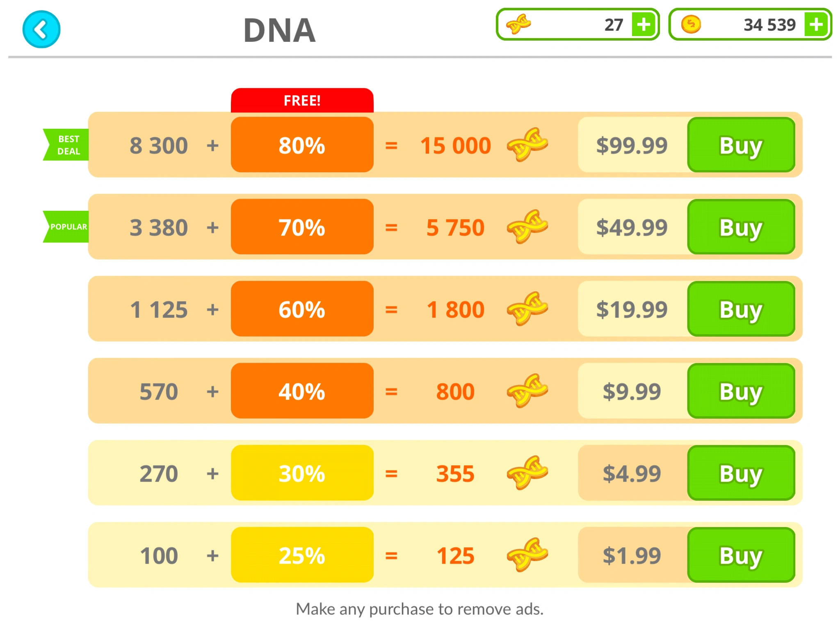The height and width of the screenshot is (630, 840).
Task: Purchase the $19.99 DNA bundle
Action: (741, 309)
